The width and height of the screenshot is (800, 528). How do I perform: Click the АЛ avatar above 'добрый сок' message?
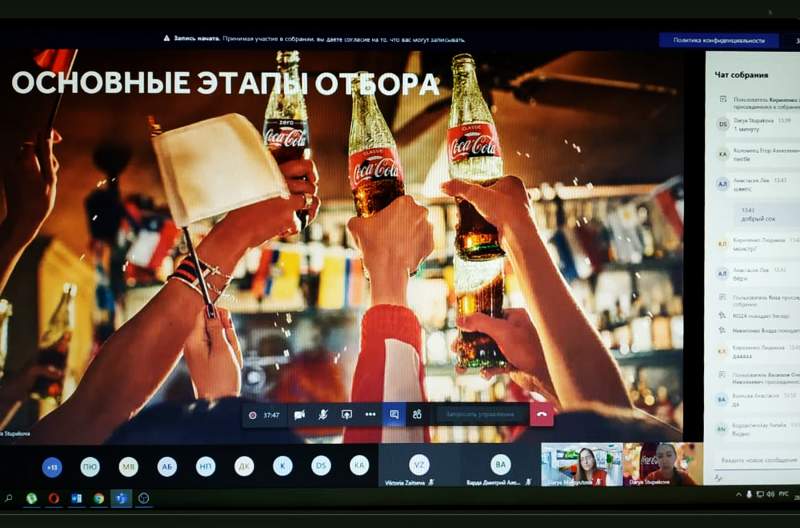(x=722, y=184)
